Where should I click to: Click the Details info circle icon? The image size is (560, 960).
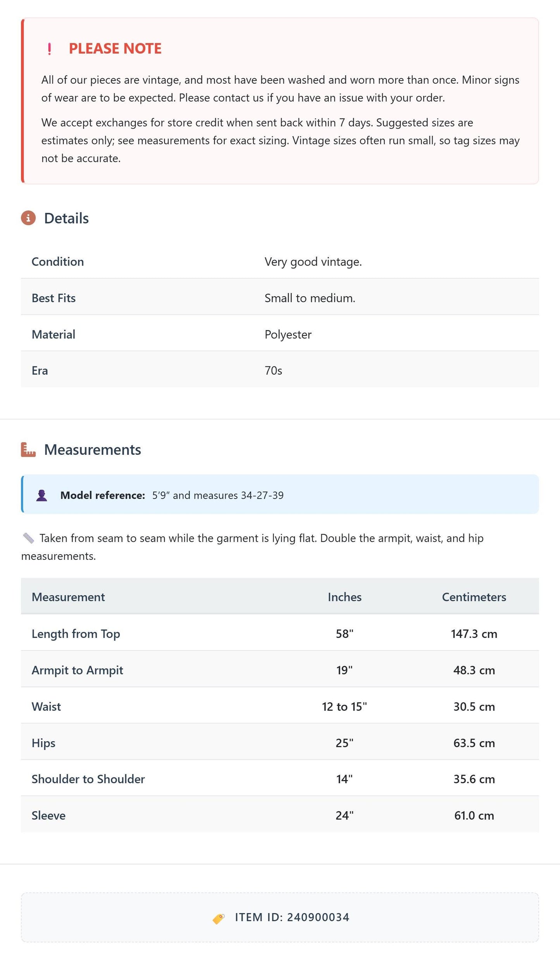coord(28,218)
